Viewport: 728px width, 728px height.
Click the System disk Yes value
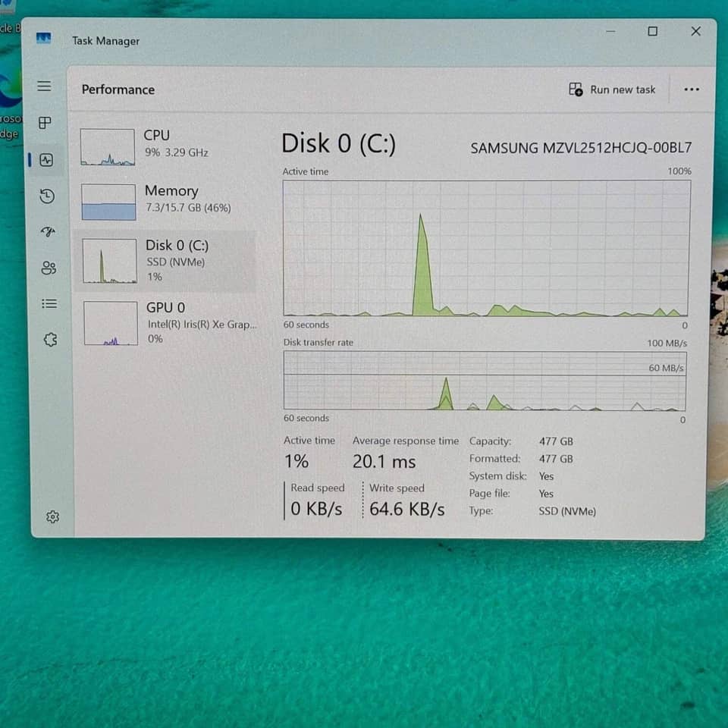tap(546, 476)
